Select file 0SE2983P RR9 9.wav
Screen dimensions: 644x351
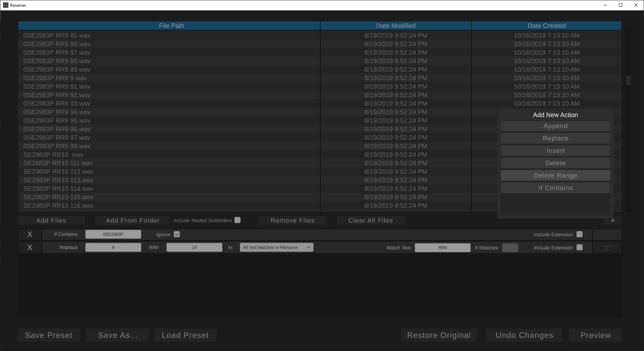click(55, 78)
